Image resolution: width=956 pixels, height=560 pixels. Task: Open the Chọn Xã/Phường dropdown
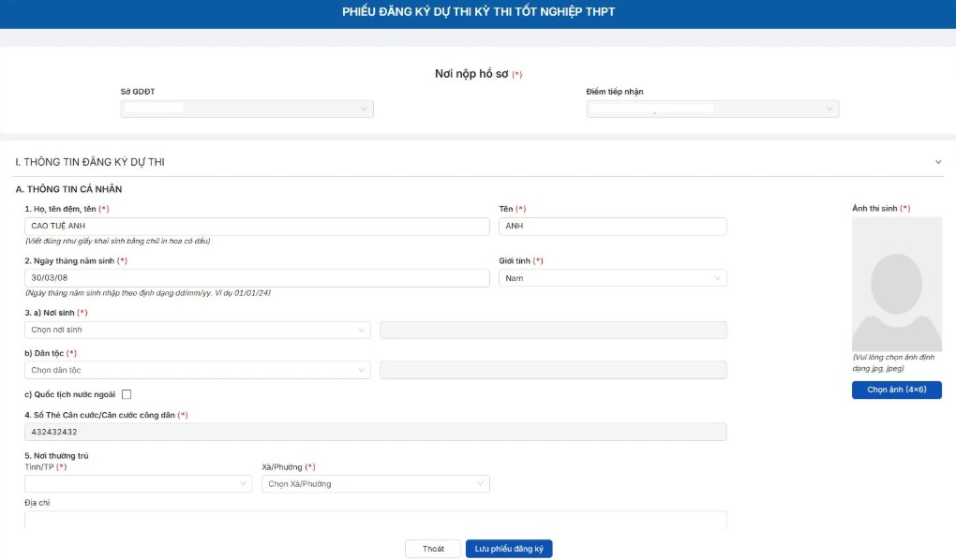pos(375,483)
